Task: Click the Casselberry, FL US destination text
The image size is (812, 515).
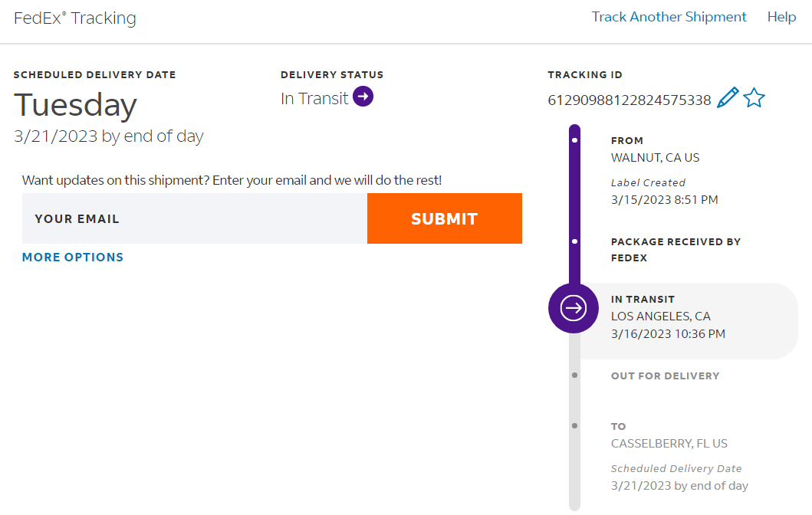Action: point(669,444)
